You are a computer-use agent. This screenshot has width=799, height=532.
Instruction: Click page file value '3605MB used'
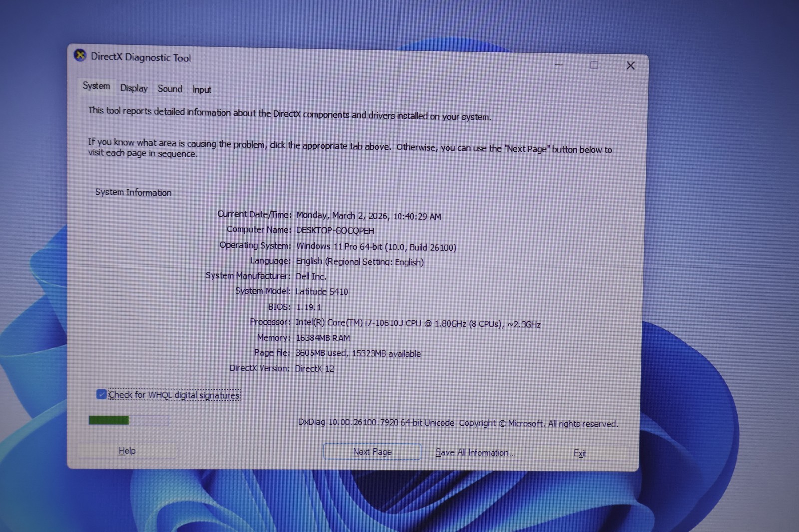tap(322, 353)
